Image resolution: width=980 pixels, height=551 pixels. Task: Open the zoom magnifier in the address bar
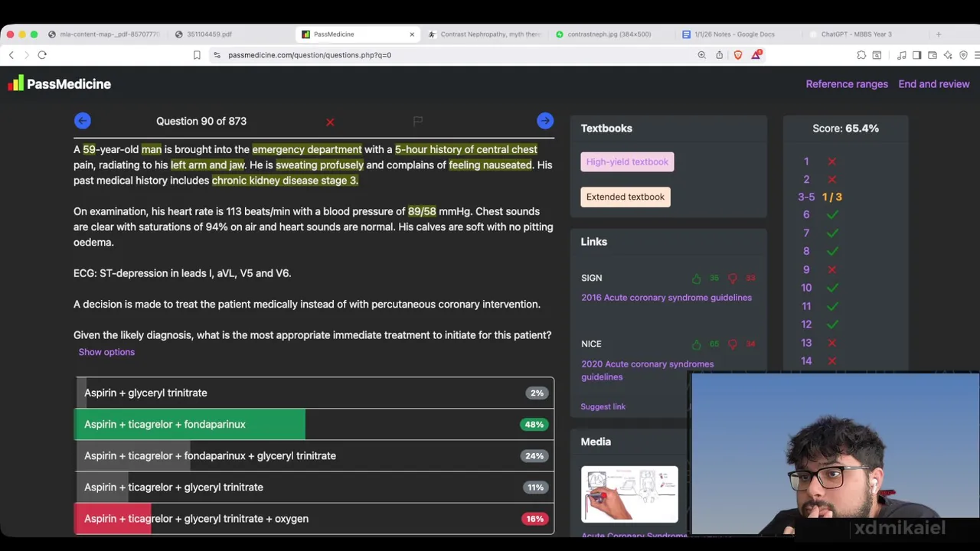tap(701, 55)
